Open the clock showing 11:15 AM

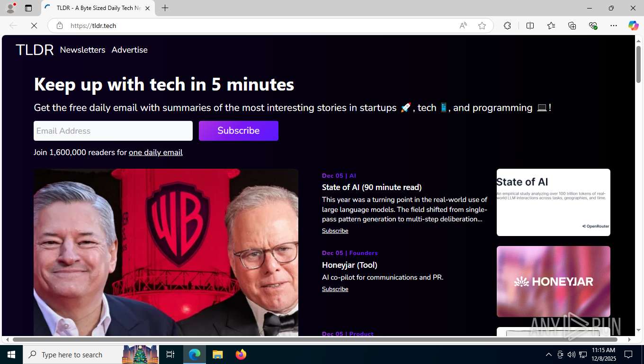(603, 355)
